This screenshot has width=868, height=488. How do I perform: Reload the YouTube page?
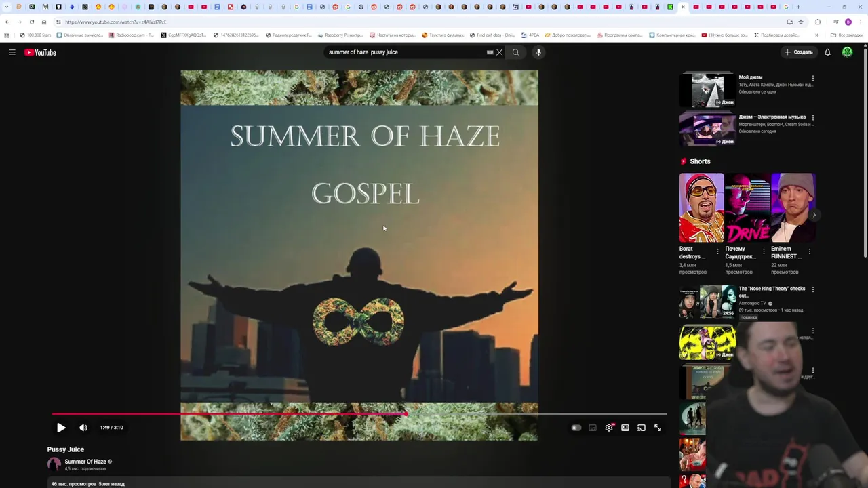click(x=31, y=22)
